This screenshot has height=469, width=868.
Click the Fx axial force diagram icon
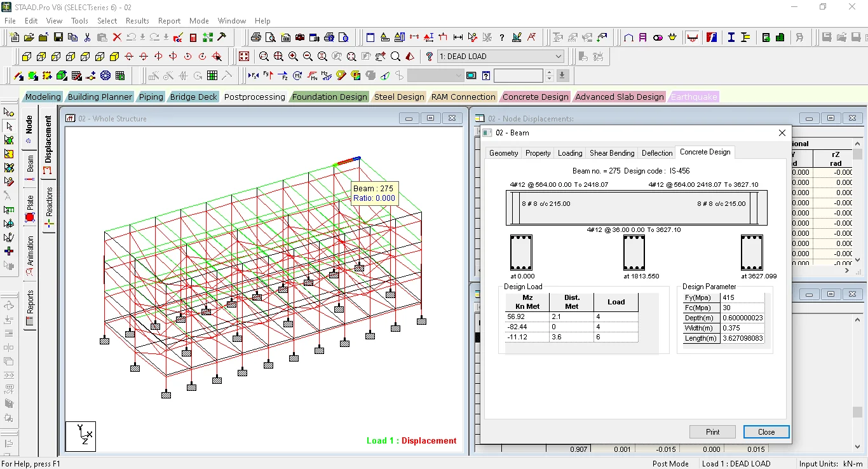click(x=253, y=76)
